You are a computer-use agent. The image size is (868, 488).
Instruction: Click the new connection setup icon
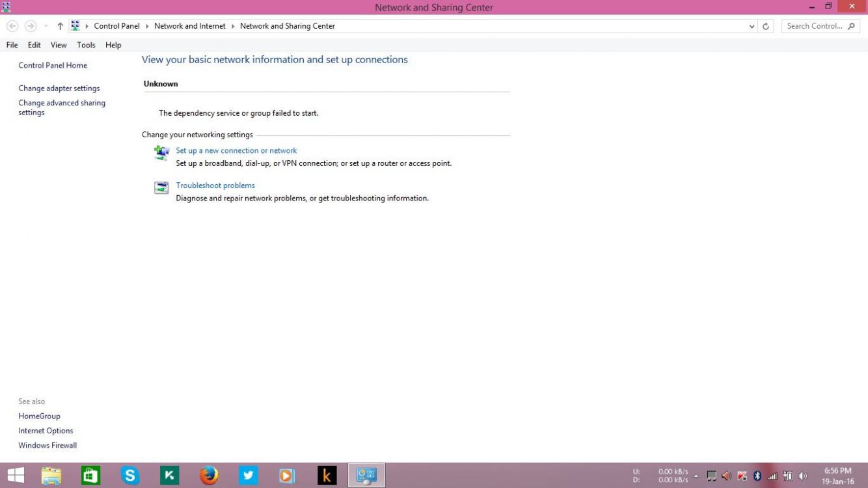pos(161,152)
